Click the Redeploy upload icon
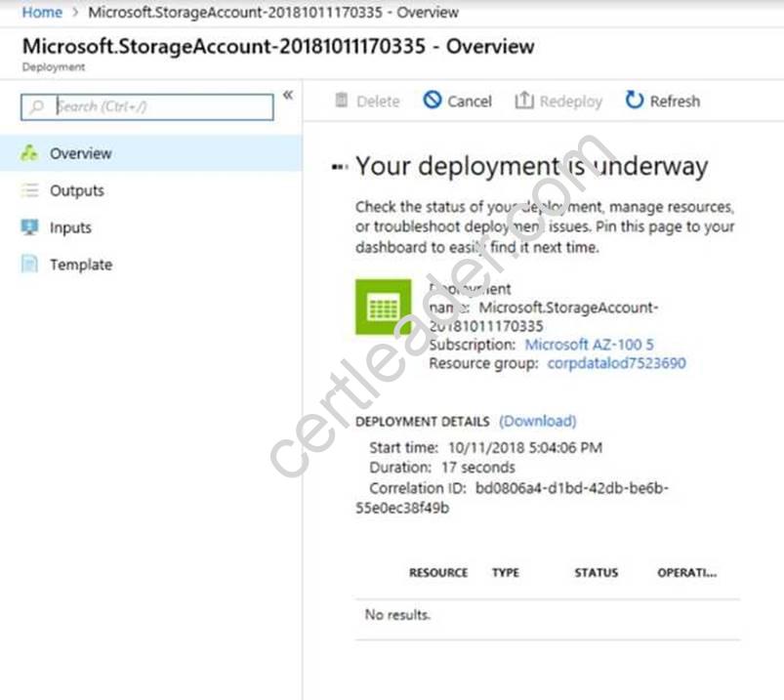Screen dimensions: 784x700 click(x=524, y=100)
